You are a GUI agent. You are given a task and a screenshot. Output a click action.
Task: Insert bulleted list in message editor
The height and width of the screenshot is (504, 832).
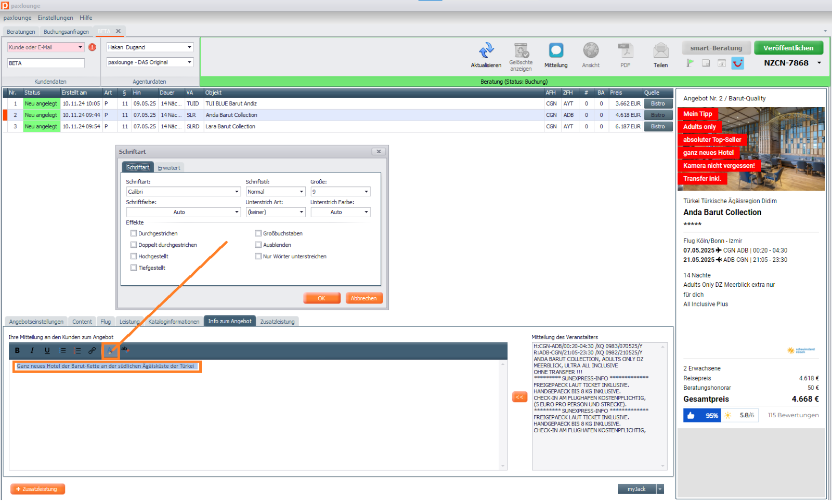pyautogui.click(x=63, y=351)
